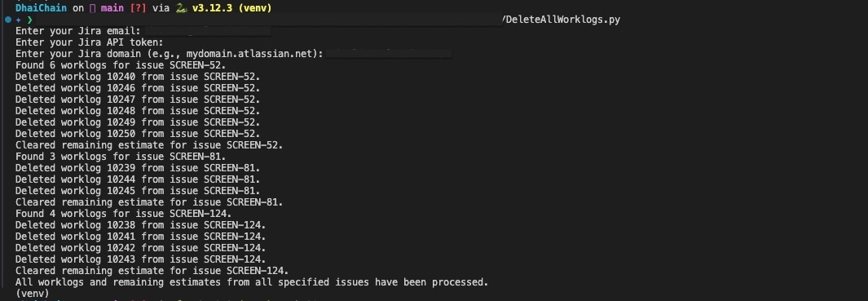Click the Jira domain prompt line
The image size is (868, 301).
click(233, 54)
